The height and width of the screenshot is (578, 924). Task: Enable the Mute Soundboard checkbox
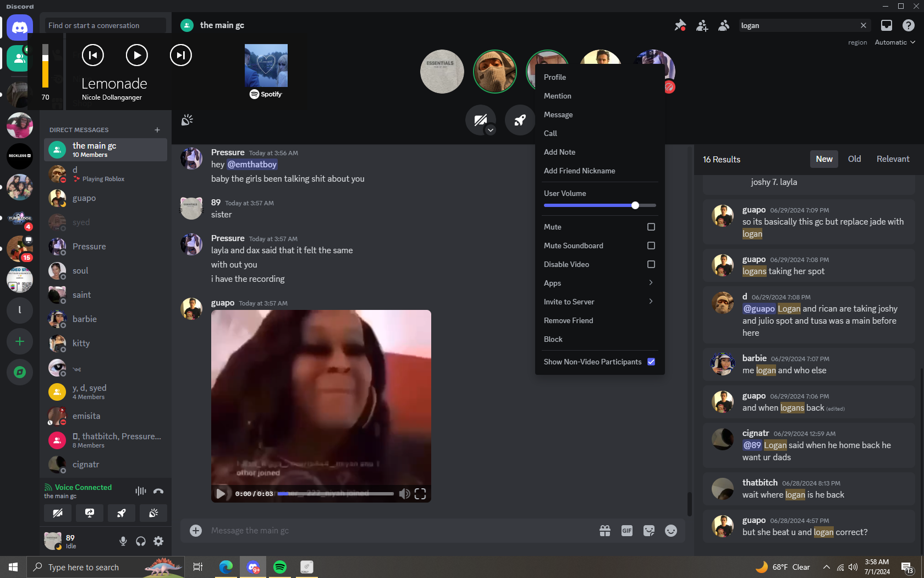pos(651,246)
